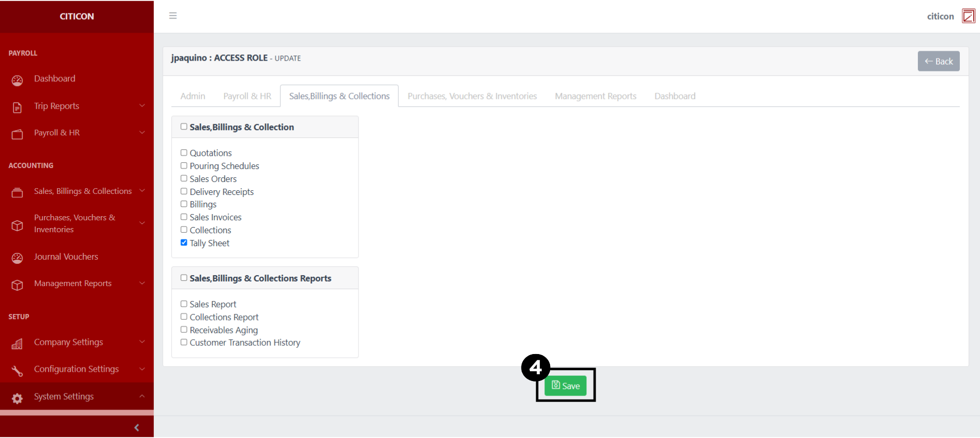980x438 pixels.
Task: Switch to the Admin tab
Action: point(193,96)
